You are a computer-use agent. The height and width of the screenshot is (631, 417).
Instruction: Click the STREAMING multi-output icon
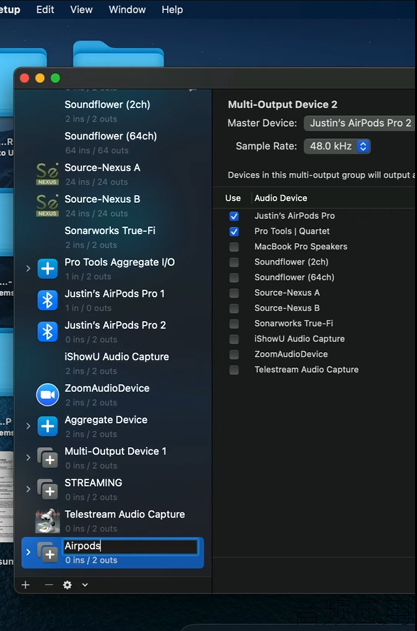pos(47,489)
